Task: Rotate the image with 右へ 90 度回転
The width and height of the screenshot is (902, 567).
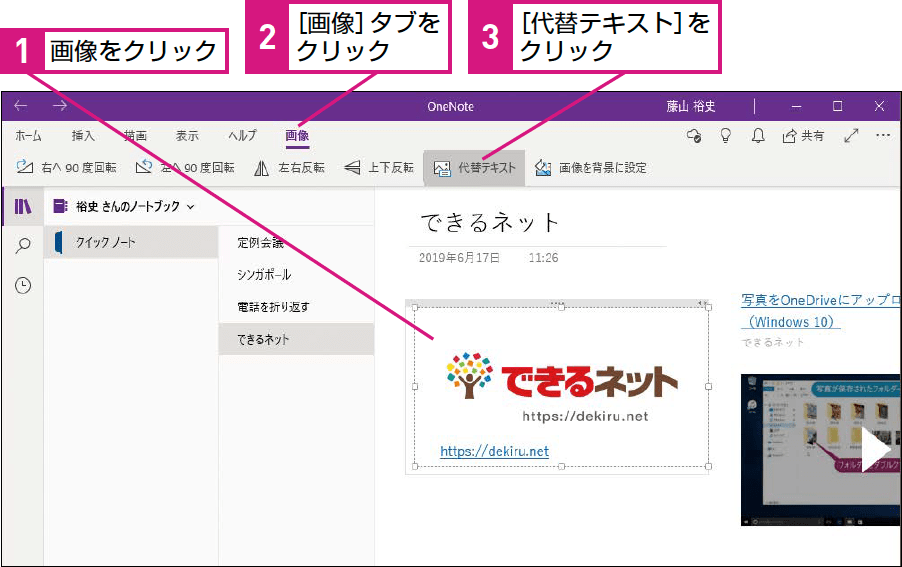Action: click(x=66, y=167)
